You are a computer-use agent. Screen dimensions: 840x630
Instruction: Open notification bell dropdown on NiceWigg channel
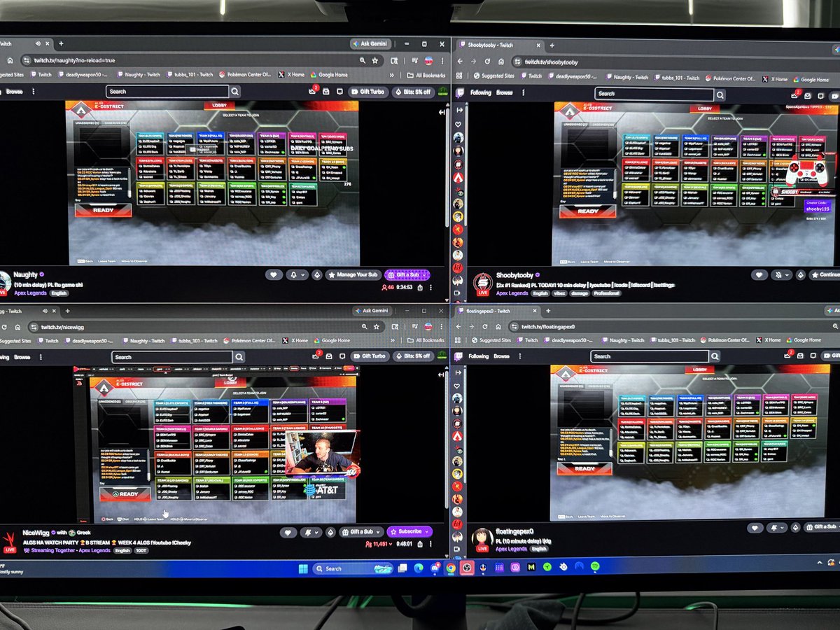(312, 532)
